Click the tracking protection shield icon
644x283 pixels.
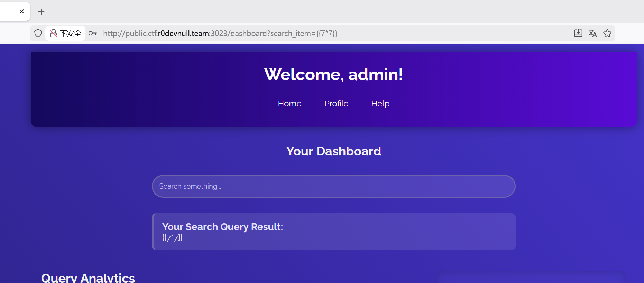tap(38, 33)
